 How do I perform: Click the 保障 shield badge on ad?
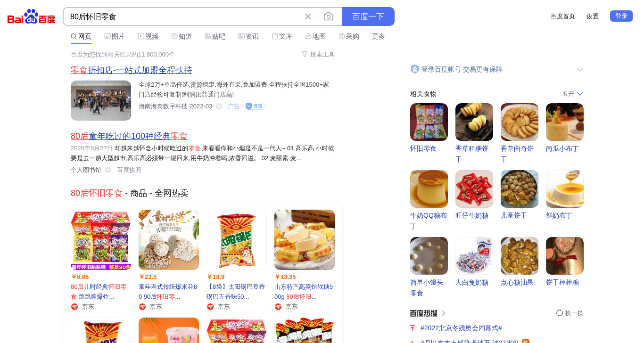pyautogui.click(x=255, y=106)
